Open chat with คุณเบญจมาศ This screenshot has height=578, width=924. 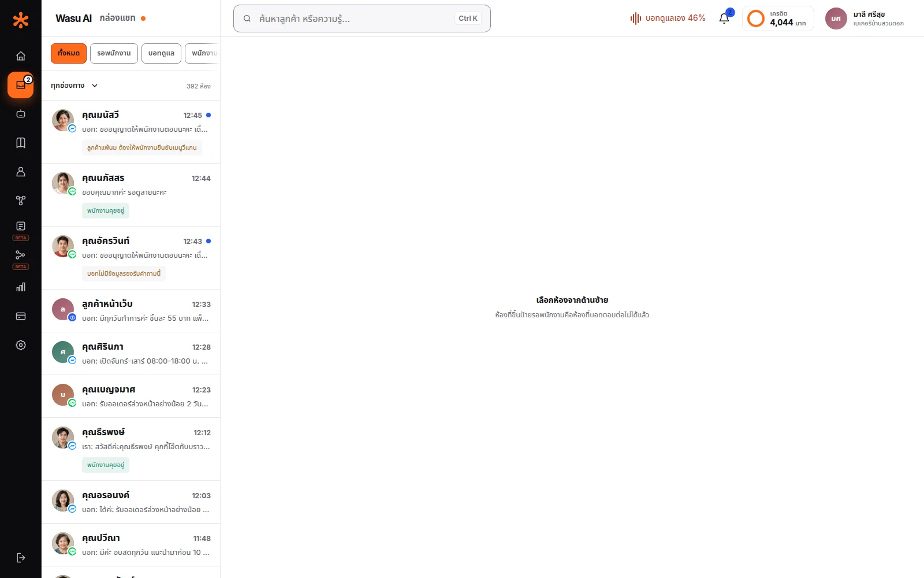[x=131, y=397]
